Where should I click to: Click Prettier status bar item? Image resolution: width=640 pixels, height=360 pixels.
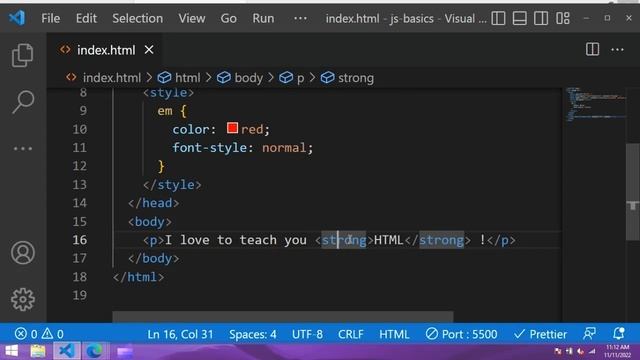540,334
